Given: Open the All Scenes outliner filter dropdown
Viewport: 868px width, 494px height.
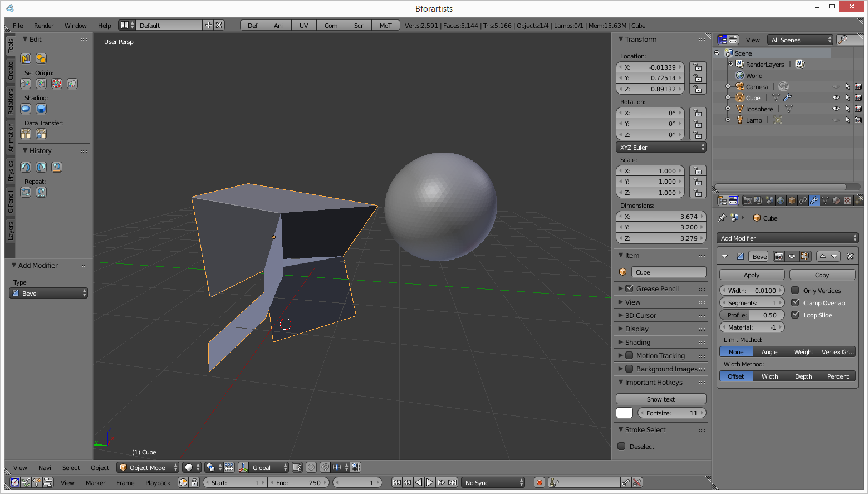Looking at the screenshot, I should (x=800, y=40).
